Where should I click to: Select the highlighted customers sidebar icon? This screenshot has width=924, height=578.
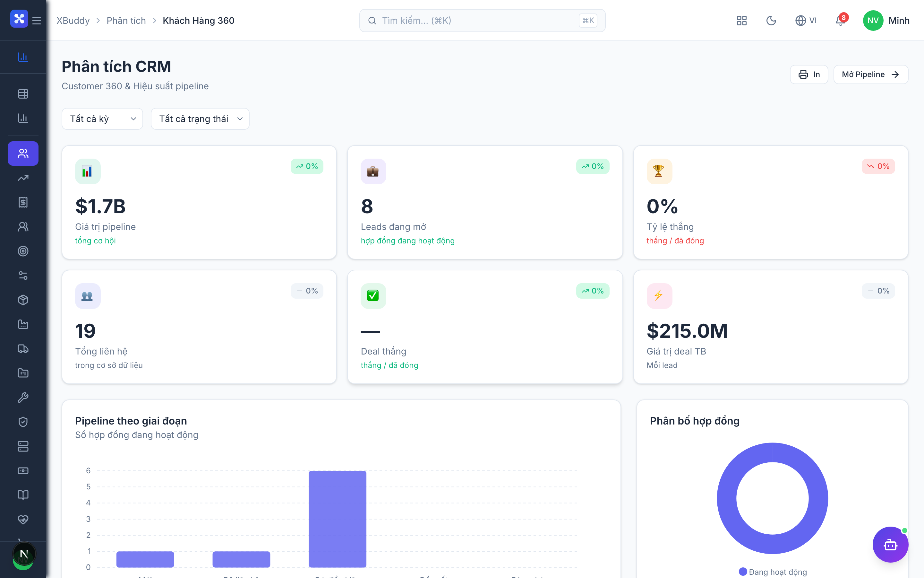coord(23,153)
